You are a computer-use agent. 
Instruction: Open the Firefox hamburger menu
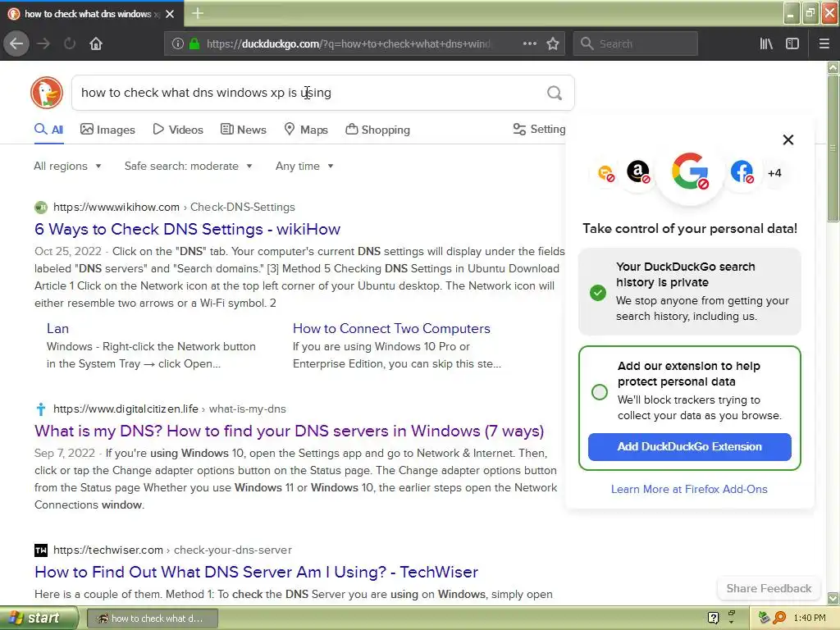[824, 43]
